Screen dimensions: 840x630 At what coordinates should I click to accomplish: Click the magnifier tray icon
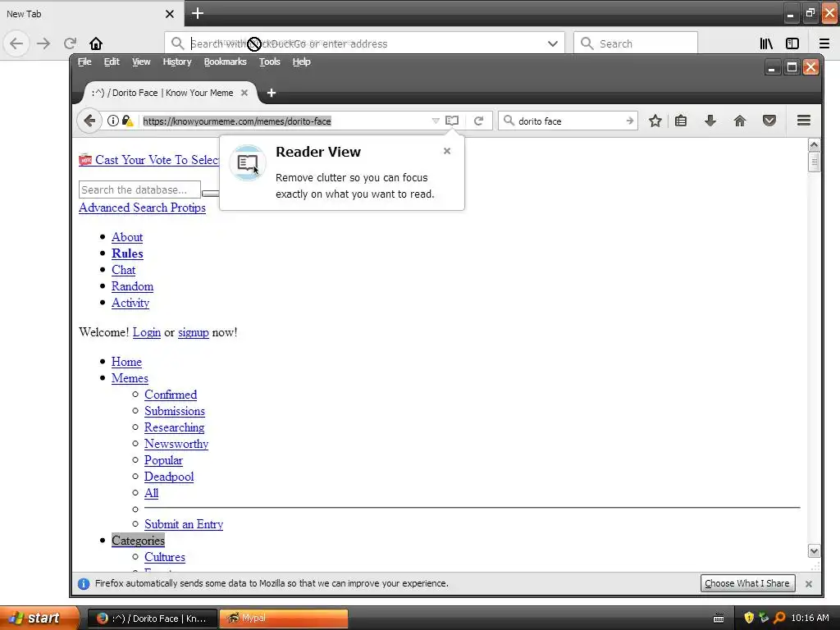779,618
